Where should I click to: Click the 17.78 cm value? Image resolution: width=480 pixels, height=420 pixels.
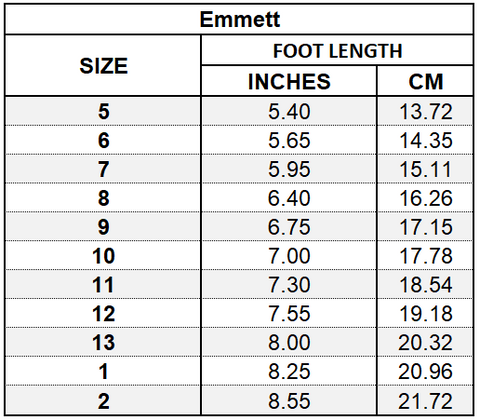click(426, 256)
